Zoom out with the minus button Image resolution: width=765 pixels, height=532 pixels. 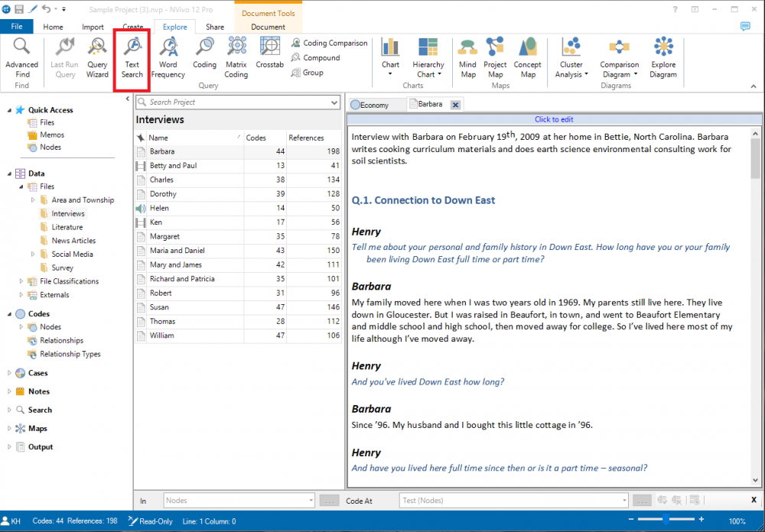631,520
